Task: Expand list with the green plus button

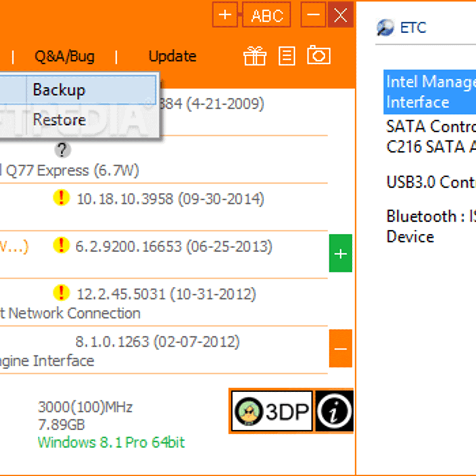Action: pyautogui.click(x=340, y=253)
